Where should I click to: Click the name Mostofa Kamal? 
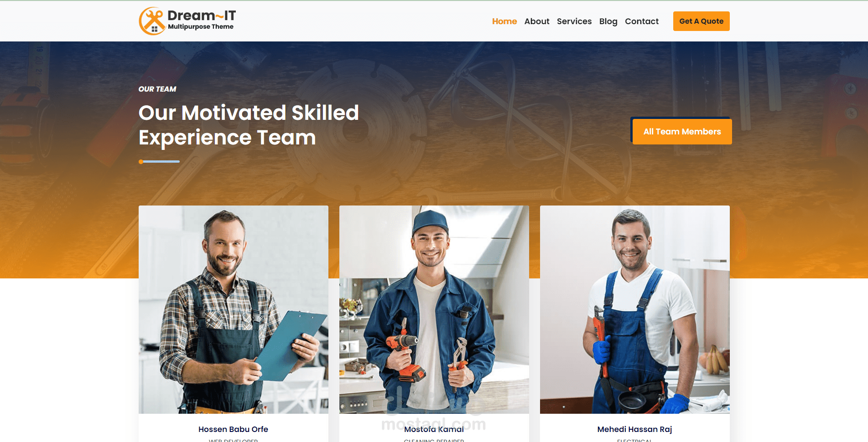pyautogui.click(x=434, y=429)
